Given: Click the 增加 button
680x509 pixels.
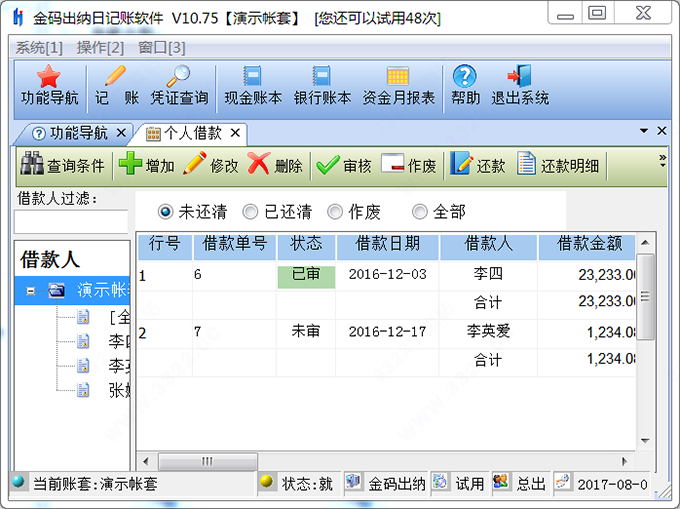Looking at the screenshot, I should point(146,166).
